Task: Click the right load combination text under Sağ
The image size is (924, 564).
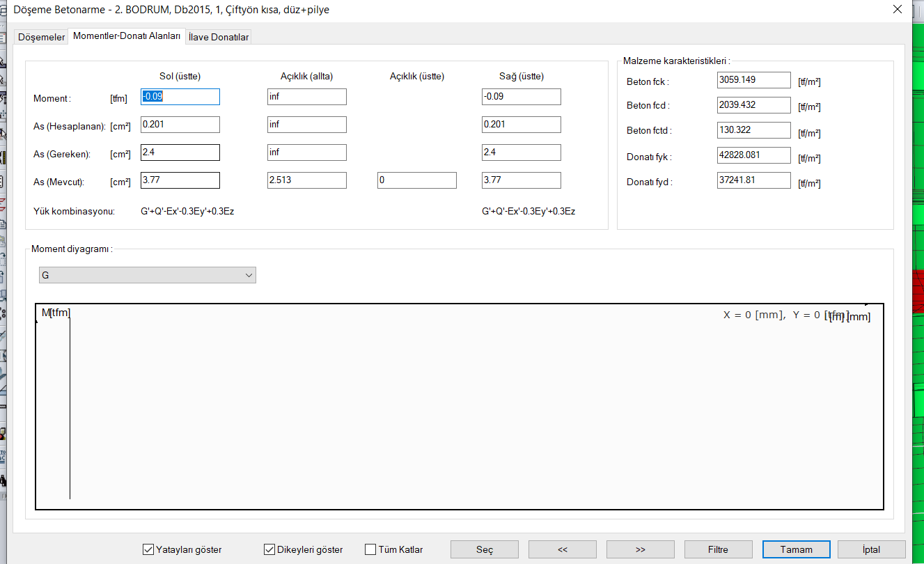Action: 528,211
